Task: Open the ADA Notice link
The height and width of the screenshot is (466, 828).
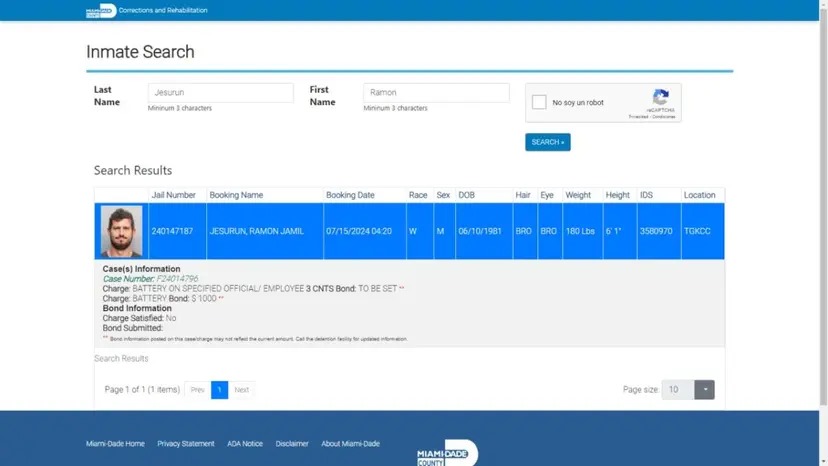Action: 245,444
